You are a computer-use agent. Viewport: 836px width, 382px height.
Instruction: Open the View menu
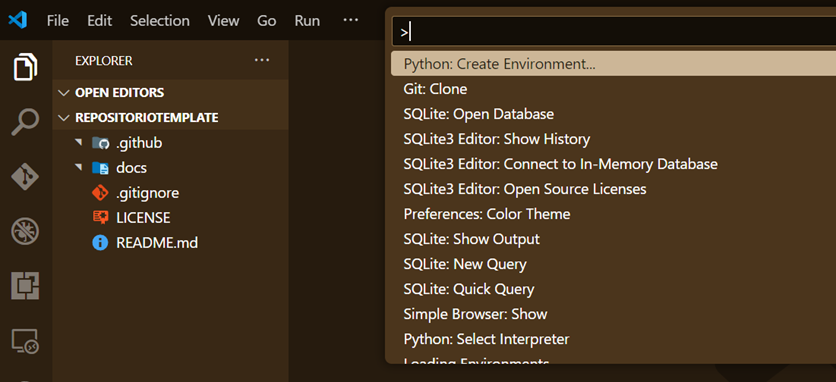223,21
